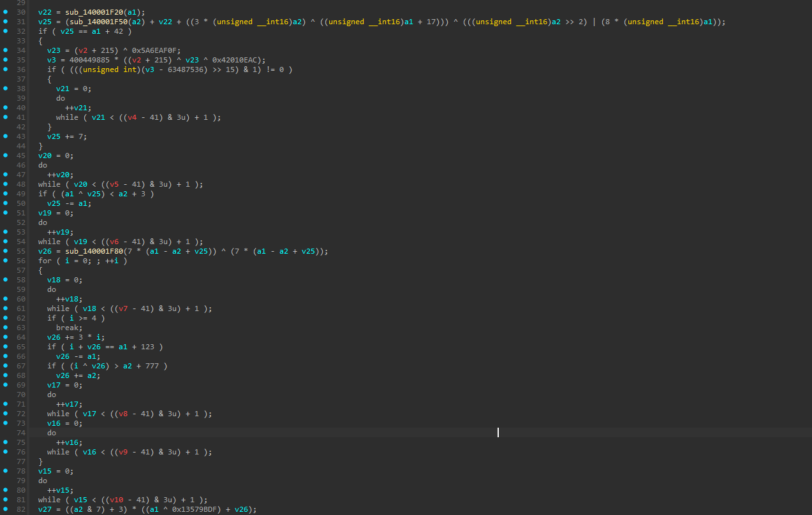Click line number 77 in gutter
The width and height of the screenshot is (812, 515).
21,461
